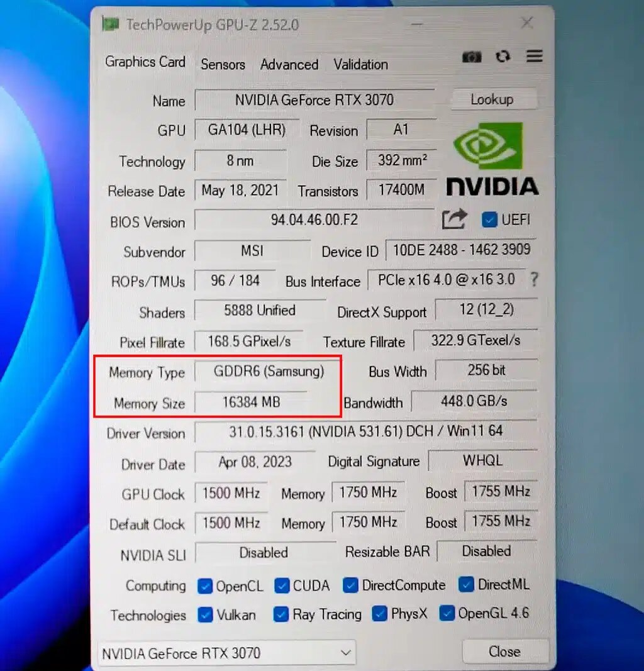Toggle the OpenCL checkbox

pos(204,586)
